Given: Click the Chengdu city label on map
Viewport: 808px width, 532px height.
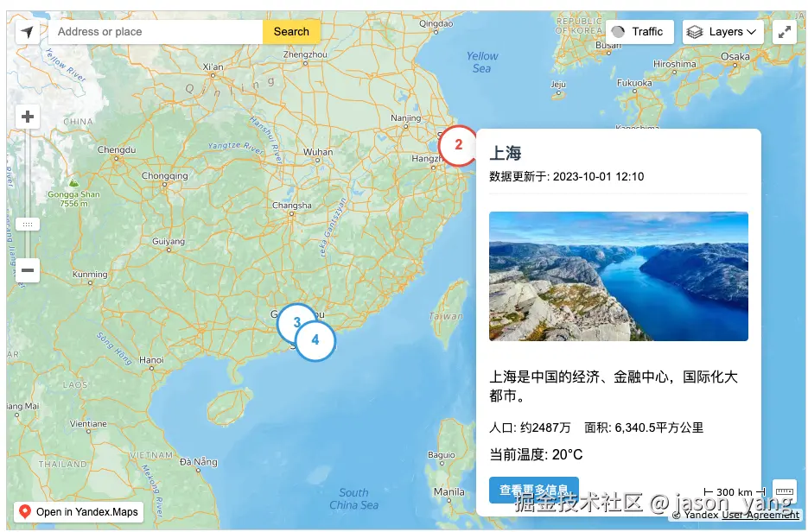Looking at the screenshot, I should [x=117, y=150].
